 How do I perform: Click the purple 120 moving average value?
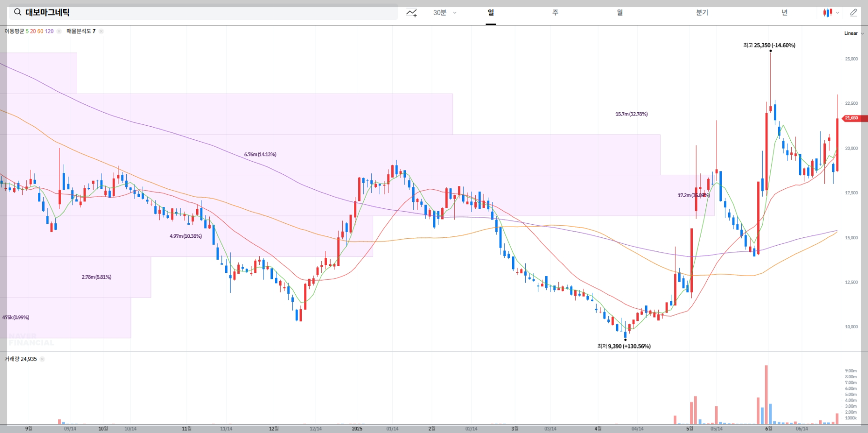click(x=49, y=31)
